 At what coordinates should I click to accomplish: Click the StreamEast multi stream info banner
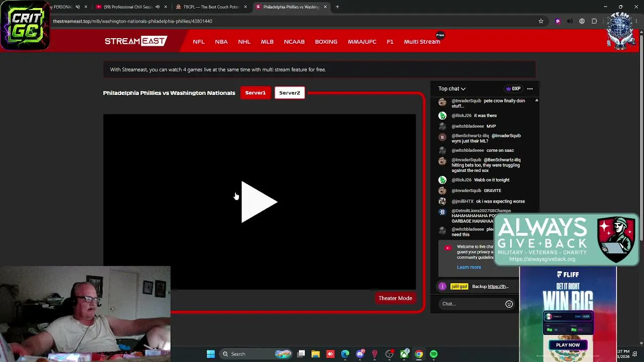point(319,69)
